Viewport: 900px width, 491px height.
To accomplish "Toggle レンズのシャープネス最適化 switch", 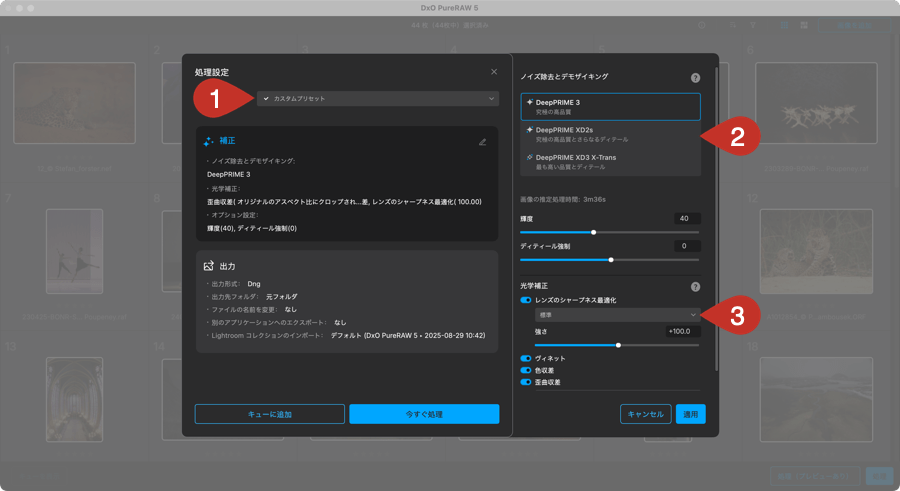I will [525, 300].
